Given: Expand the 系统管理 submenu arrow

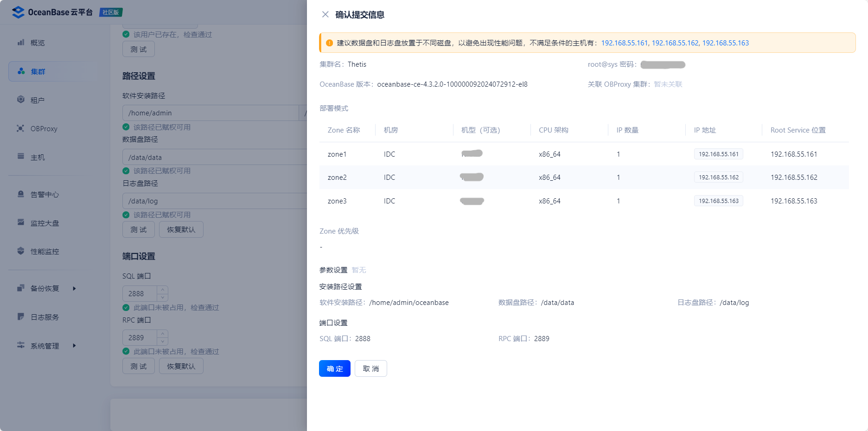Looking at the screenshot, I should 74,345.
